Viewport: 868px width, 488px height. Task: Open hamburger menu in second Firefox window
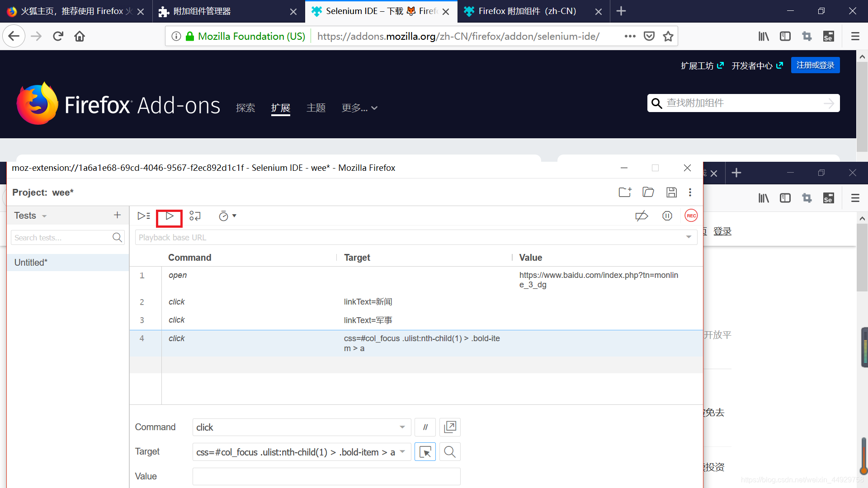click(x=855, y=198)
